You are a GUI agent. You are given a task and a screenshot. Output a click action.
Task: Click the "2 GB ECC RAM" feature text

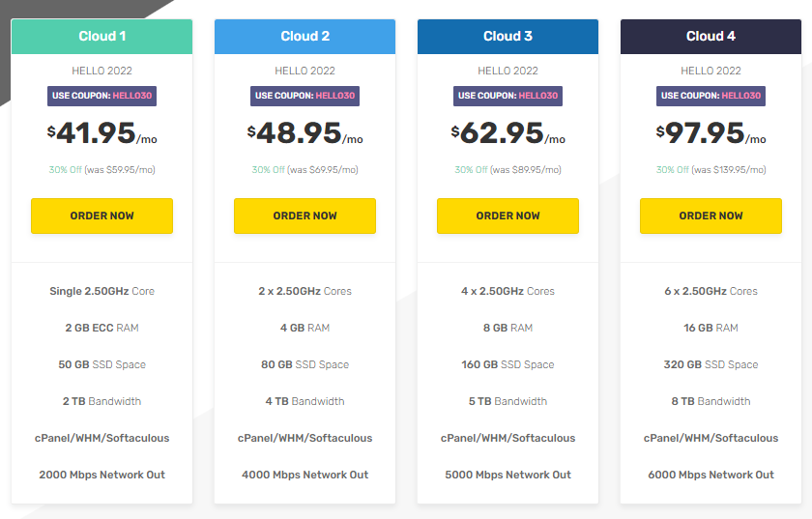point(101,328)
